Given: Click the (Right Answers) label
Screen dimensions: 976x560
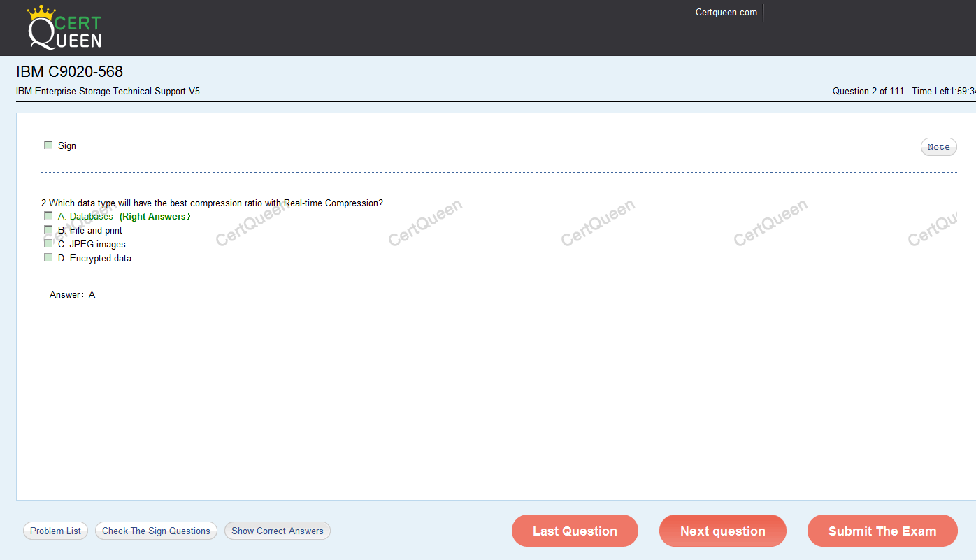Looking at the screenshot, I should point(155,216).
